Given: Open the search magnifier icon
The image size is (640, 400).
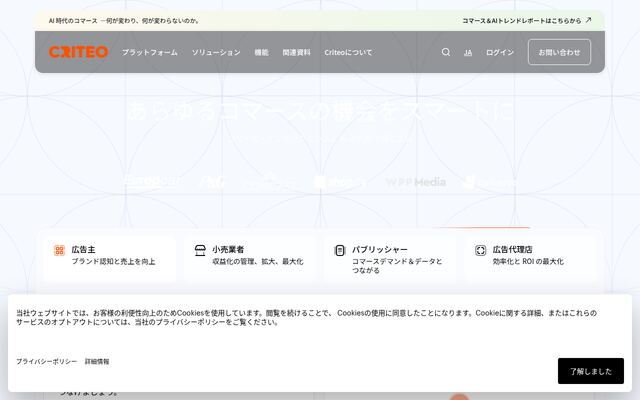Looking at the screenshot, I should (x=446, y=52).
